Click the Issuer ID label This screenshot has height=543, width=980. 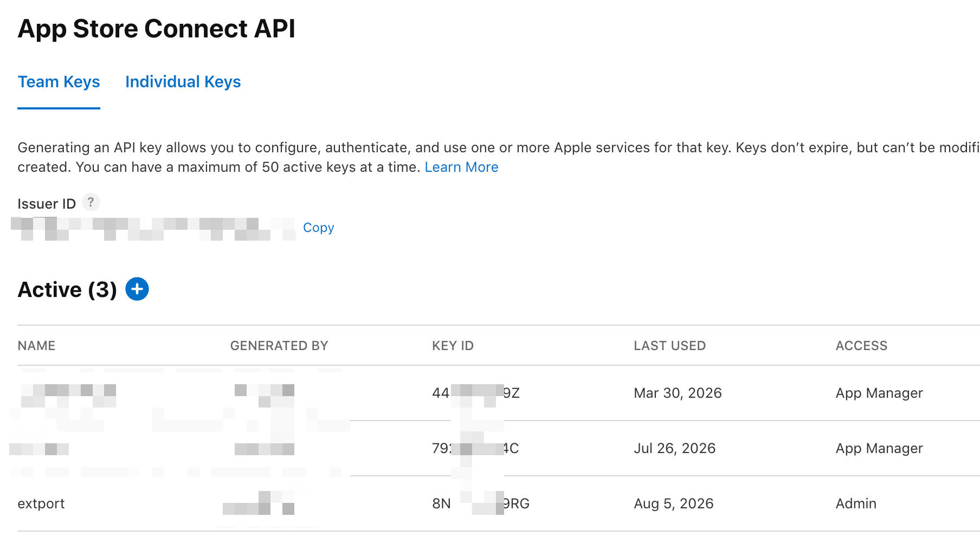click(47, 204)
